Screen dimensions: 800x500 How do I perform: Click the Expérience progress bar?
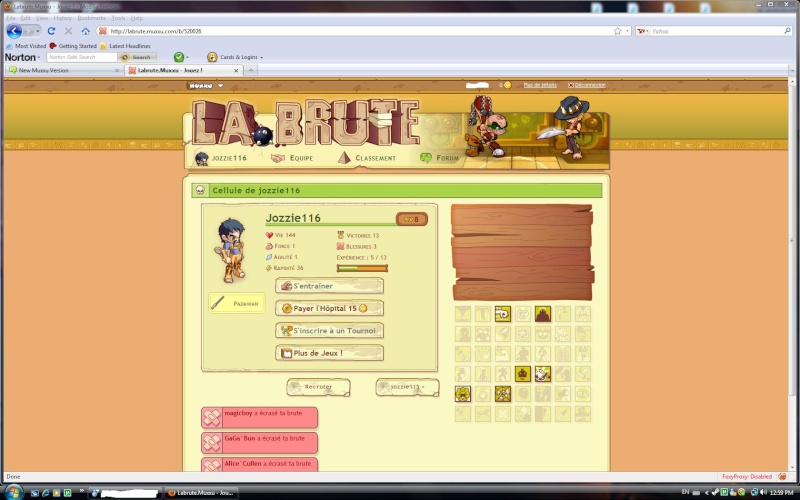click(x=362, y=268)
